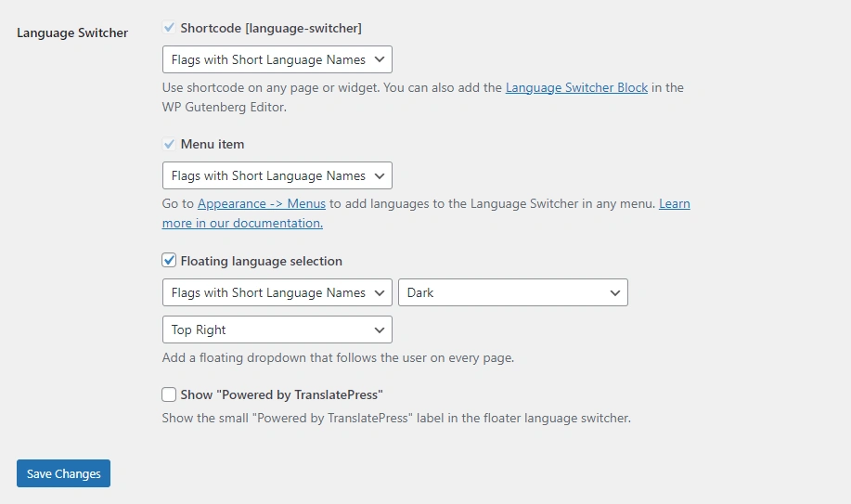The image size is (851, 504).
Task: Open the Shortcode style dropdown
Action: coord(277,59)
